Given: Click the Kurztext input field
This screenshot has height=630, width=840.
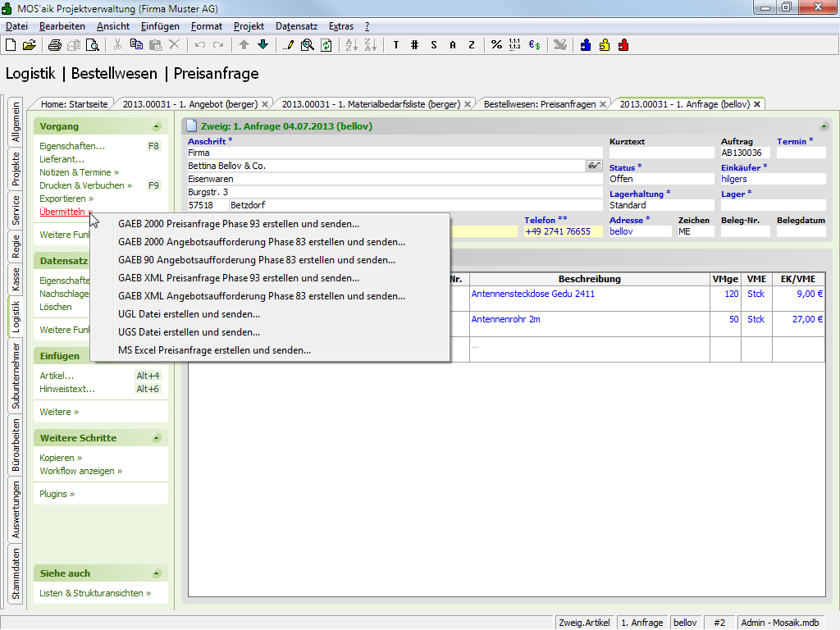Looking at the screenshot, I should coord(662,153).
